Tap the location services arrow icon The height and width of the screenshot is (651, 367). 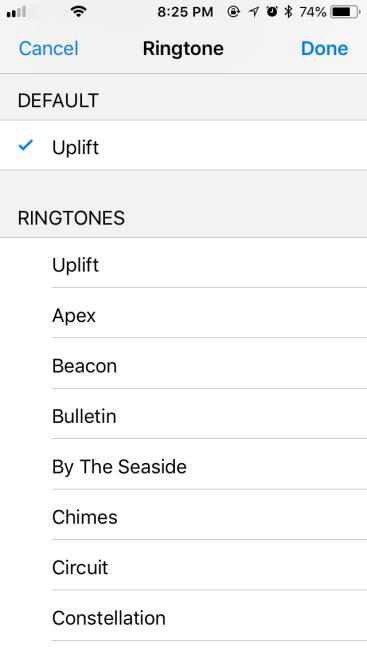[x=254, y=12]
